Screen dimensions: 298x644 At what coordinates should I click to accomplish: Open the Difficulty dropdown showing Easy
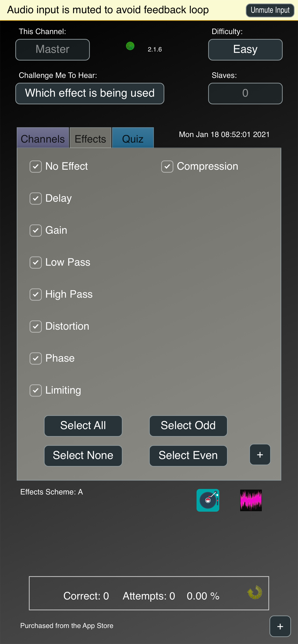coord(245,50)
